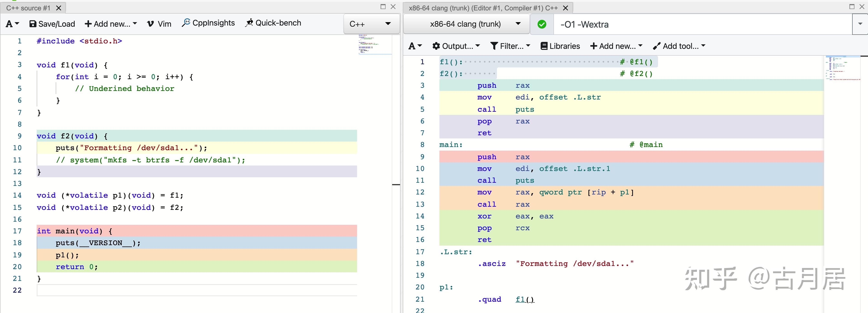Screen dimensions: 868x313
Task: Open the Output gear settings menu
Action: click(x=456, y=46)
